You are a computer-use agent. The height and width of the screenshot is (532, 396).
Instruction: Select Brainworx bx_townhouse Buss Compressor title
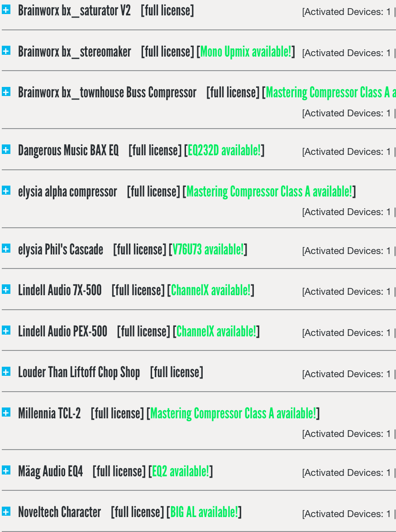(x=107, y=93)
